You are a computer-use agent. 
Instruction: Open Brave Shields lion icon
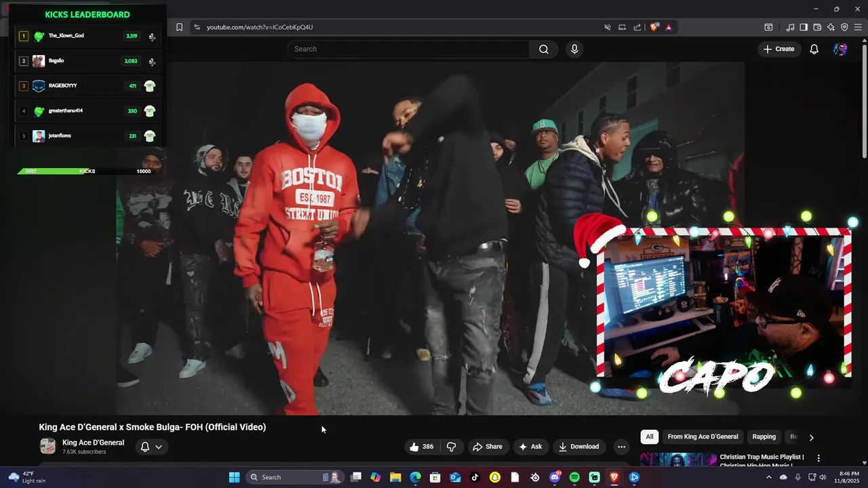(x=654, y=27)
